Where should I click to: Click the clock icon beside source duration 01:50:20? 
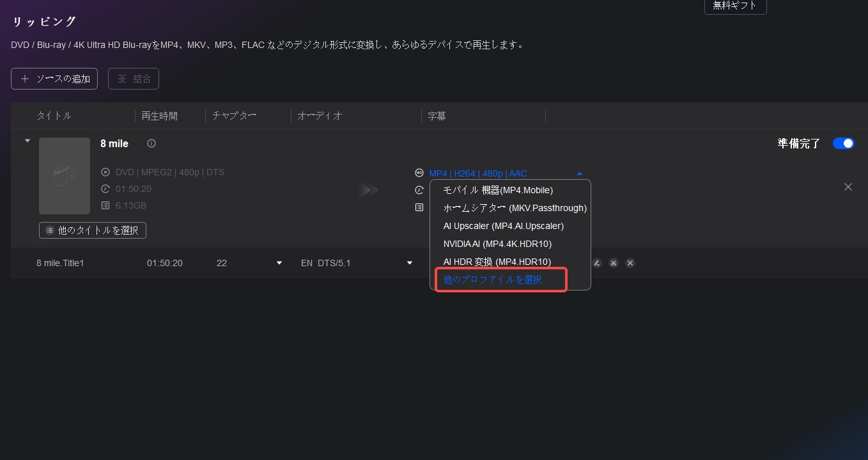[x=105, y=189]
